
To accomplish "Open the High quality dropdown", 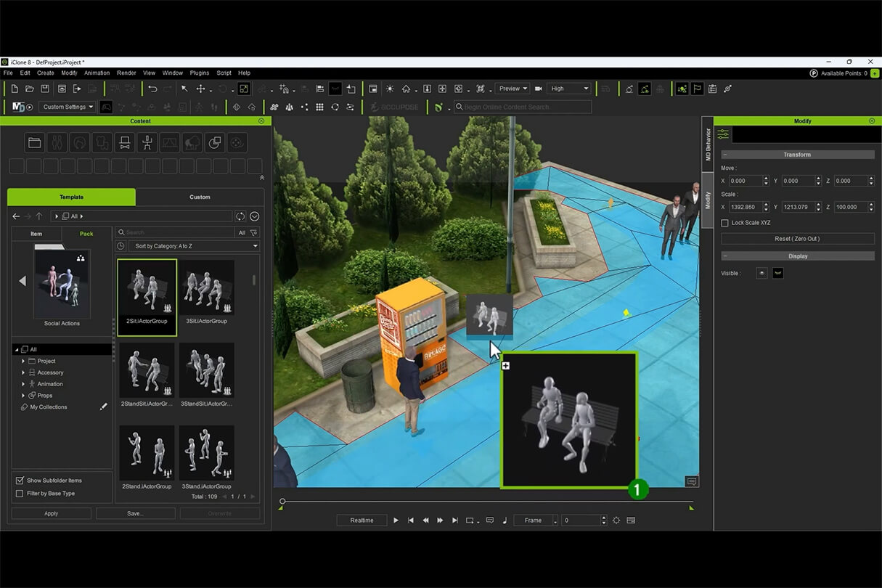I will pyautogui.click(x=570, y=89).
